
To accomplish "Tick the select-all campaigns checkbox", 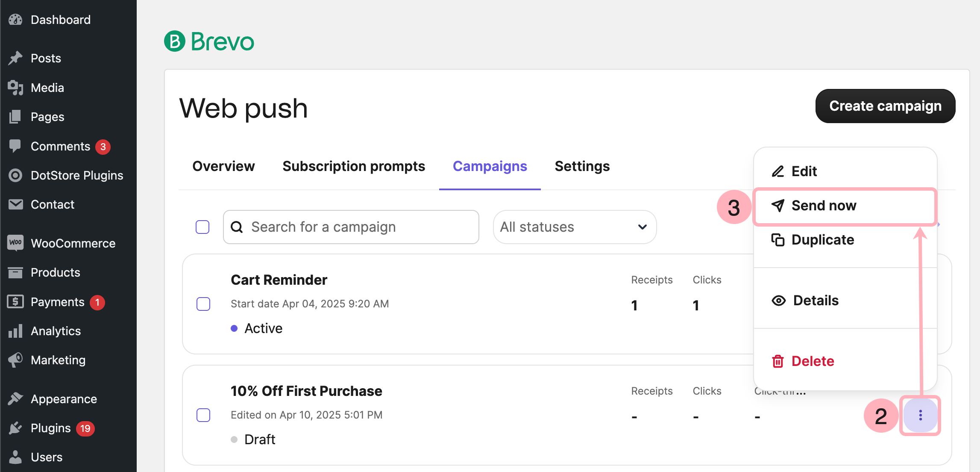I will [x=202, y=227].
